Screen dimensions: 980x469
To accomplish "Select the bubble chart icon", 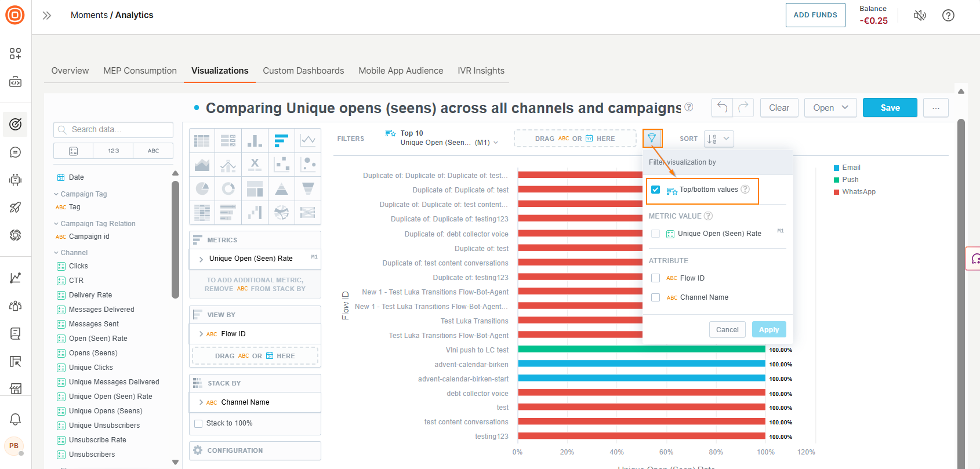I will point(308,165).
